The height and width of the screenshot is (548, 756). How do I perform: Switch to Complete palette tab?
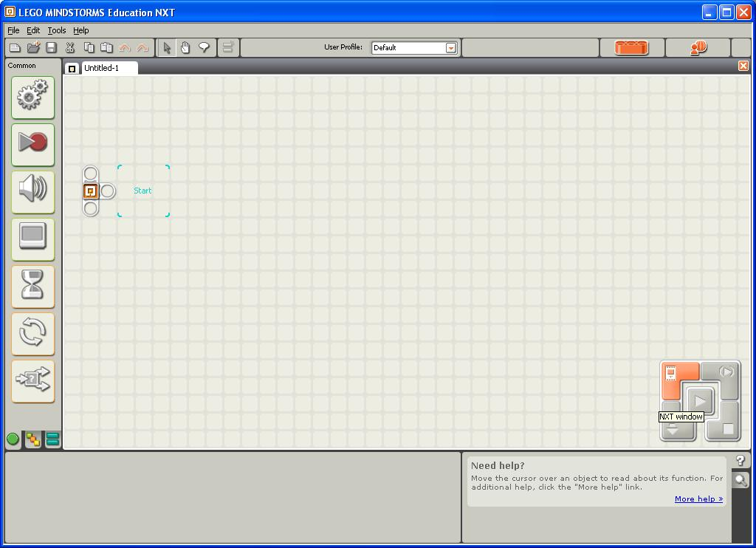32,439
